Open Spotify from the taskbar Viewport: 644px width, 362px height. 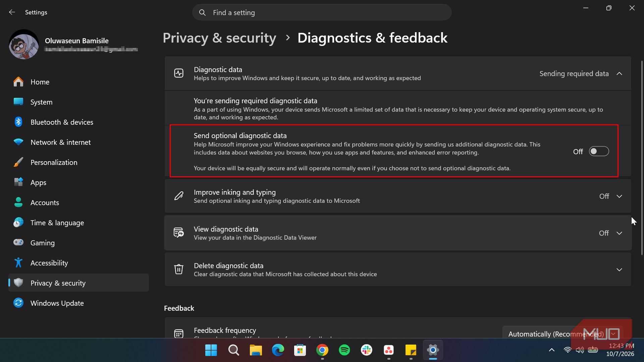pos(344,350)
